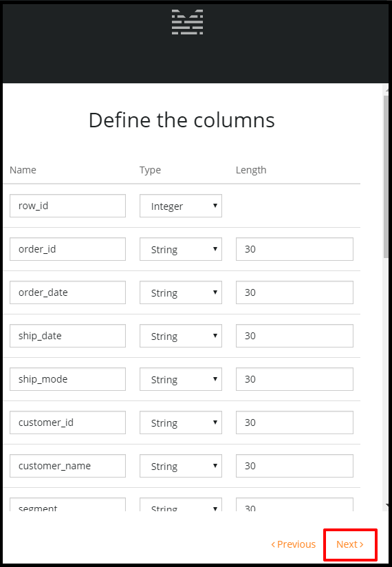The width and height of the screenshot is (392, 567).
Task: Edit the order_id name field
Action: (67, 249)
